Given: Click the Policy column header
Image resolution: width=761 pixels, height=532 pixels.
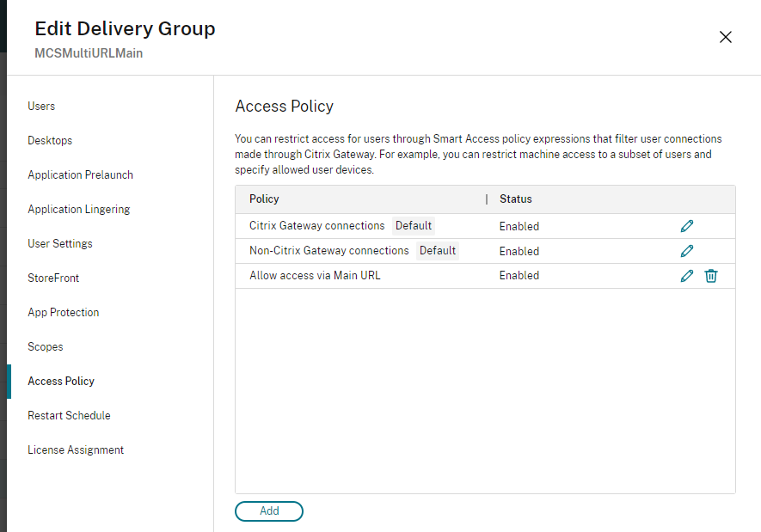Looking at the screenshot, I should [x=264, y=199].
